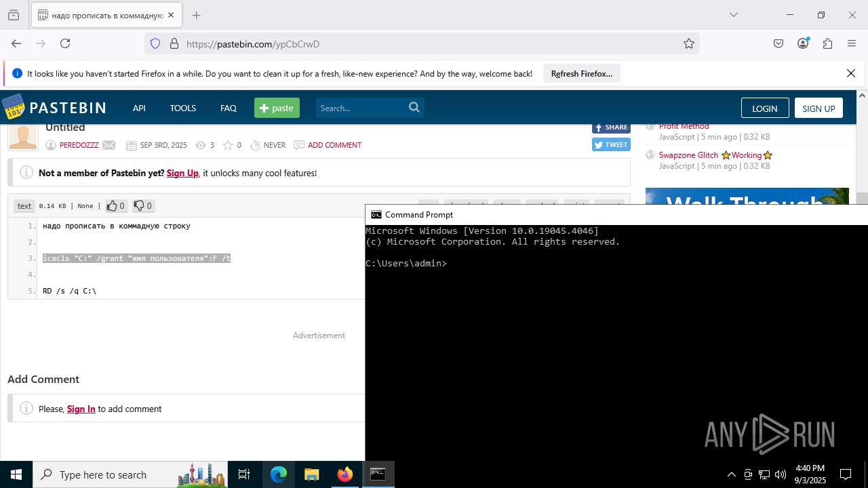Open the site shield tracking protection icon
This screenshot has height=488, width=868.
[155, 43]
